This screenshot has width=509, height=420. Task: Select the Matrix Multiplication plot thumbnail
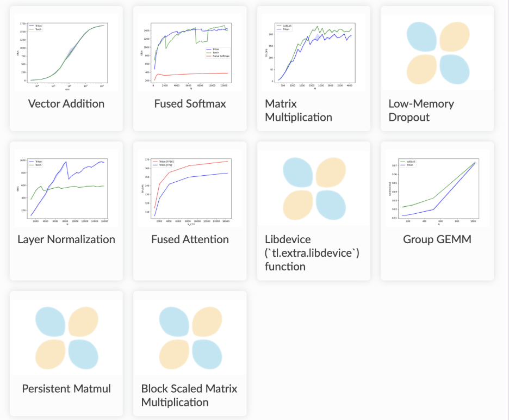(314, 53)
